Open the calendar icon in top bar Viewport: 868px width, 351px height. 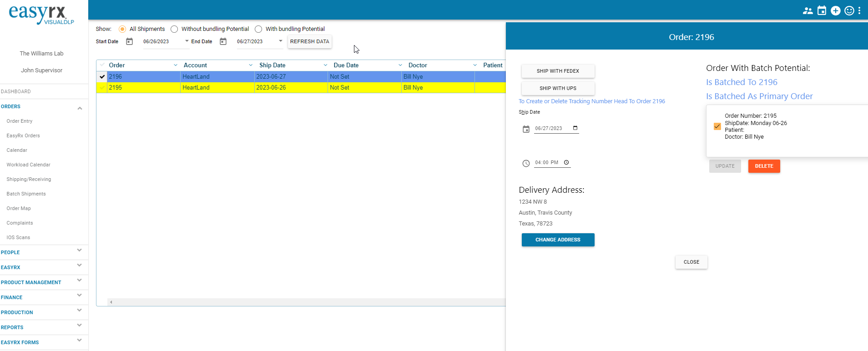(x=822, y=11)
